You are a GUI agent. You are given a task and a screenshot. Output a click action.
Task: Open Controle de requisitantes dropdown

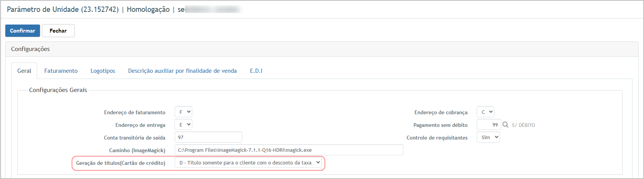pyautogui.click(x=488, y=137)
